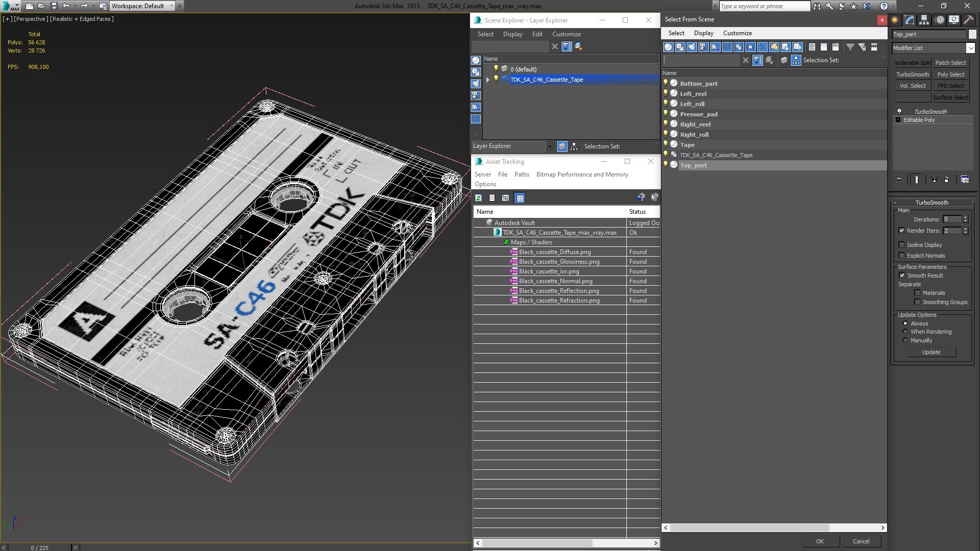980x551 pixels.
Task: Click the Update button in TurboSmooth
Action: [x=931, y=352]
